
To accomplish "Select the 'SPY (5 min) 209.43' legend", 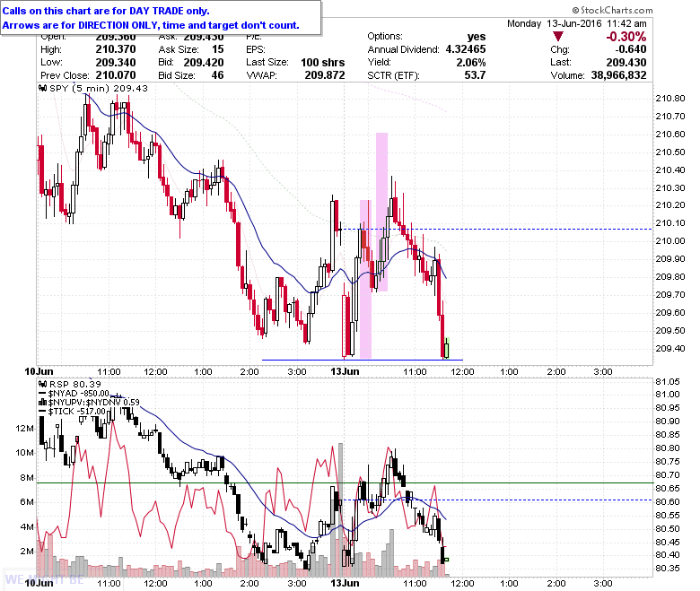I will (x=98, y=88).
